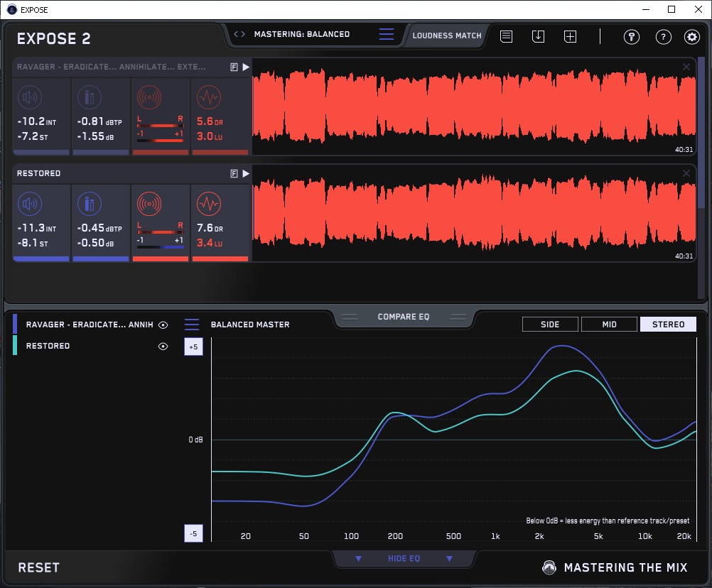Select the RAVAGER entry in the EQ legend
Image resolution: width=712 pixels, height=588 pixels.
click(90, 325)
